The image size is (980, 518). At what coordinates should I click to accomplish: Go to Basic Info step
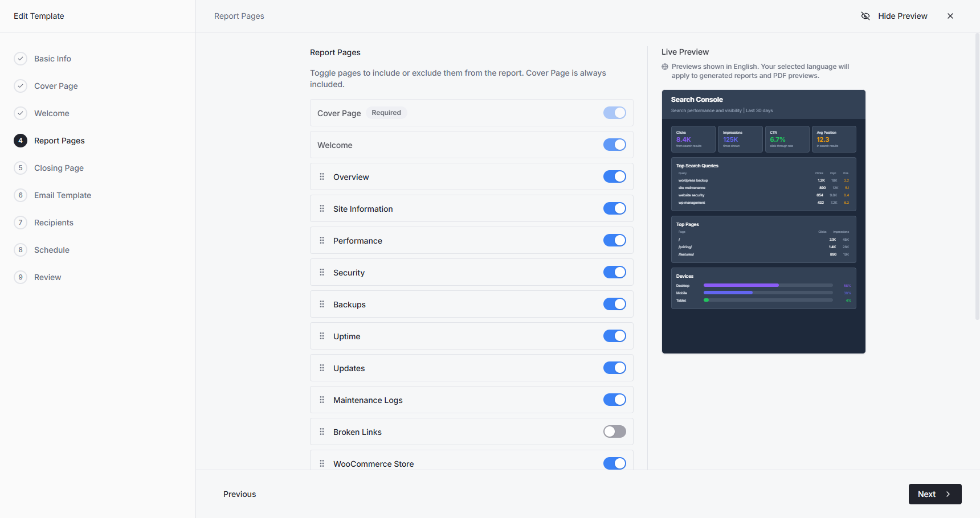coord(52,59)
